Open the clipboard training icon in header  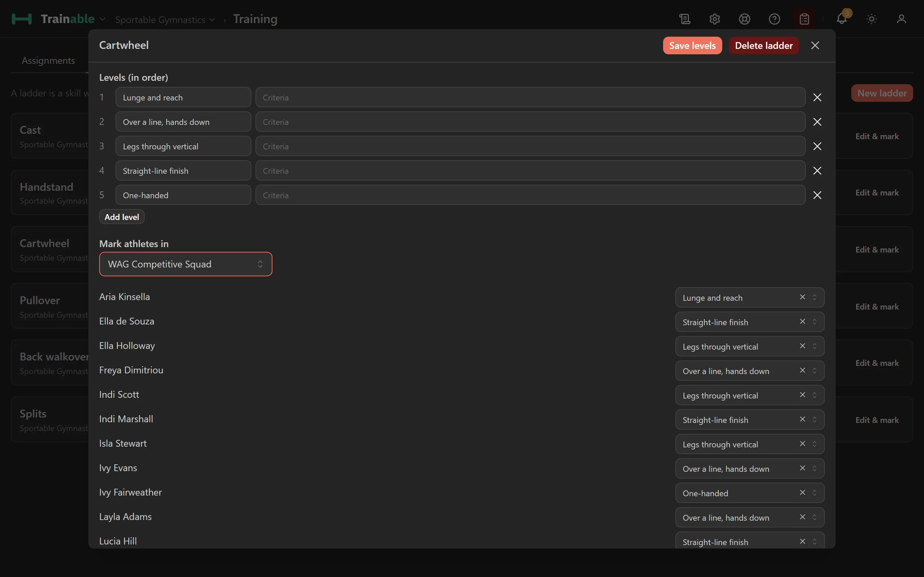tap(804, 19)
